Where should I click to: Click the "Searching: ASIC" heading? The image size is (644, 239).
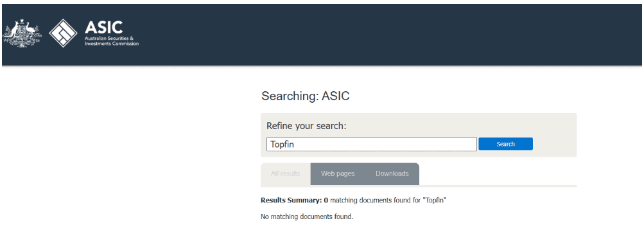(305, 96)
